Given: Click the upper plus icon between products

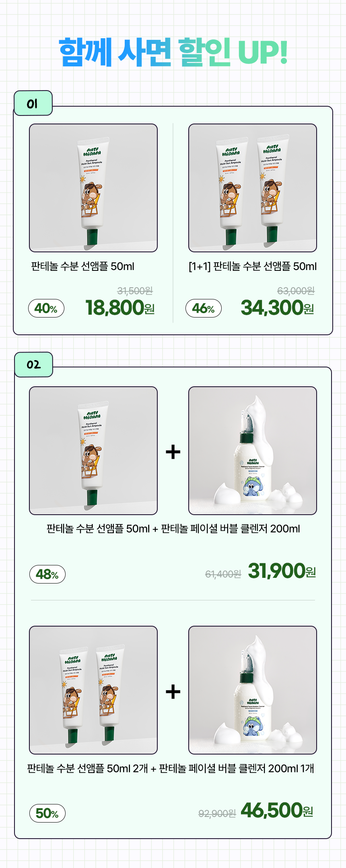Looking at the screenshot, I should pos(173,452).
